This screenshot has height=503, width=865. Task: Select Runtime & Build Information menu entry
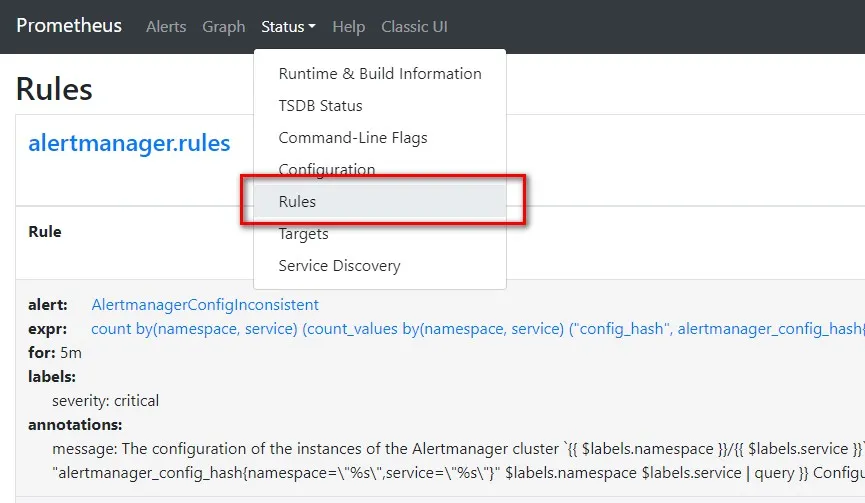[380, 73]
